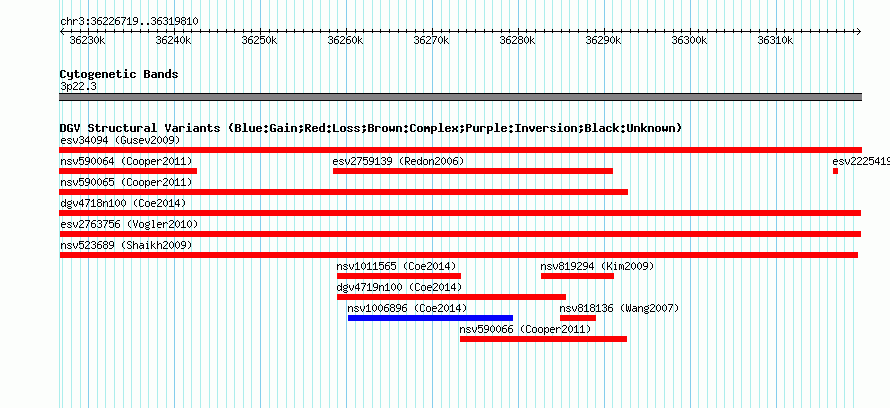
Task: Click the dgv4718n100 (Coe2014) label
Action: (x=123, y=203)
